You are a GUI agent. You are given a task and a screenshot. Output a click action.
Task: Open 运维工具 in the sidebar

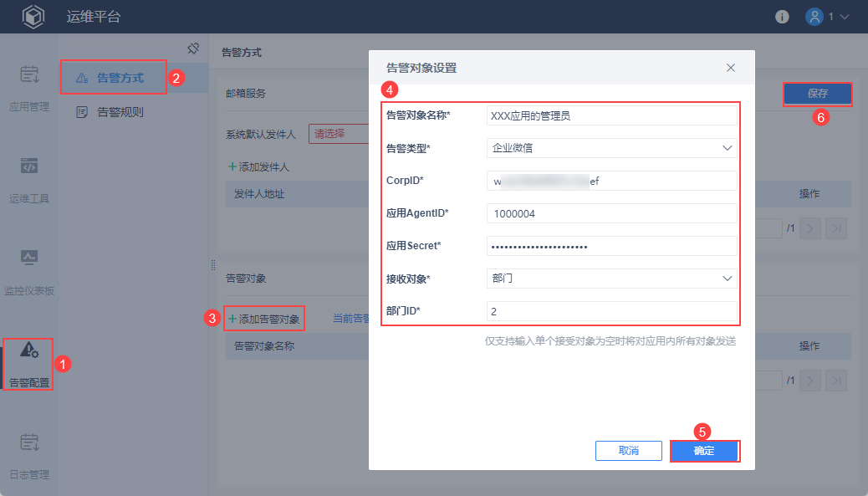29,180
